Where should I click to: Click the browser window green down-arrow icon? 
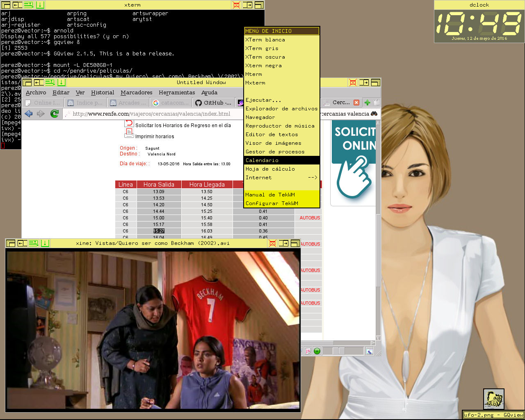coord(62,82)
